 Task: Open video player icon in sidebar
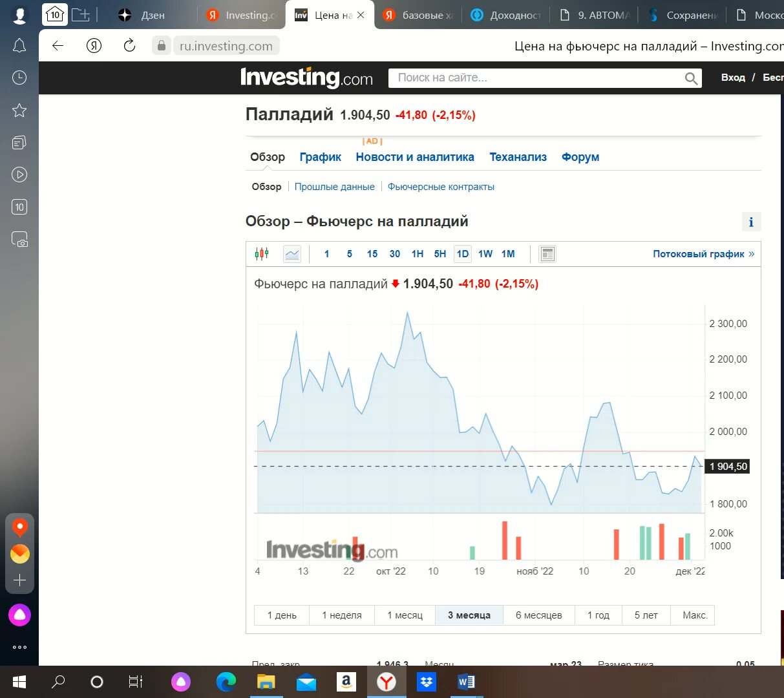click(x=19, y=174)
